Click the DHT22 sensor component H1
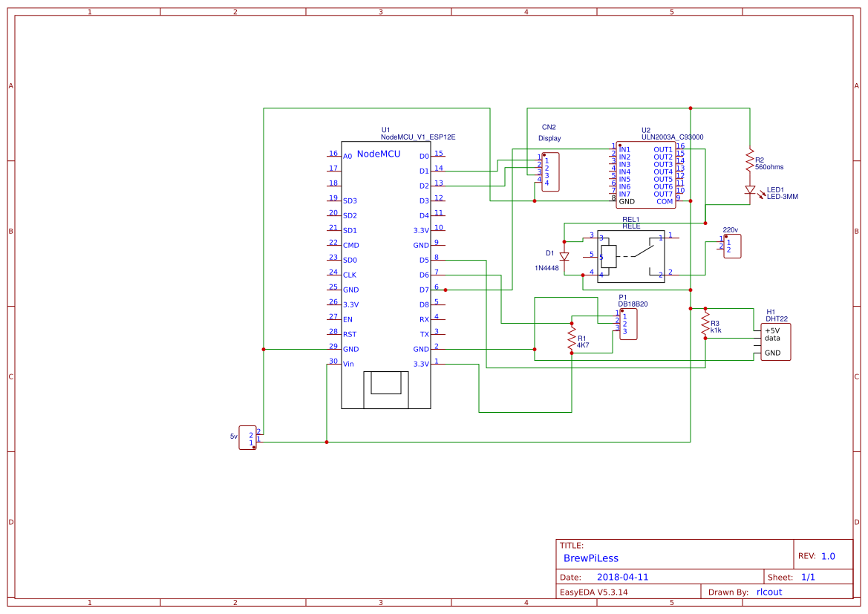The image size is (868, 614). point(775,341)
